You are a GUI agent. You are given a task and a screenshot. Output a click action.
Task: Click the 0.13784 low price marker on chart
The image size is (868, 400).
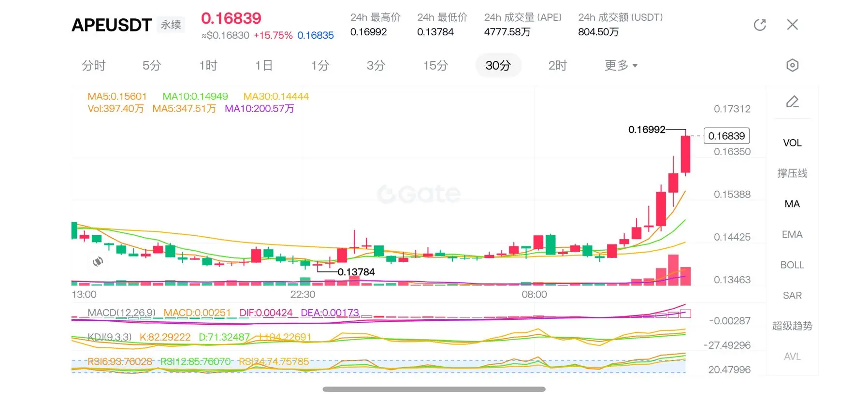(x=356, y=272)
